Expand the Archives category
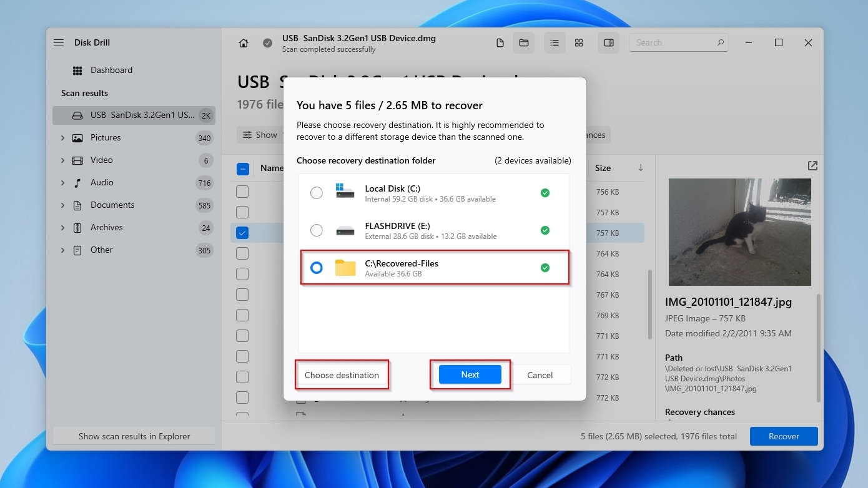The width and height of the screenshot is (868, 488). (62, 228)
